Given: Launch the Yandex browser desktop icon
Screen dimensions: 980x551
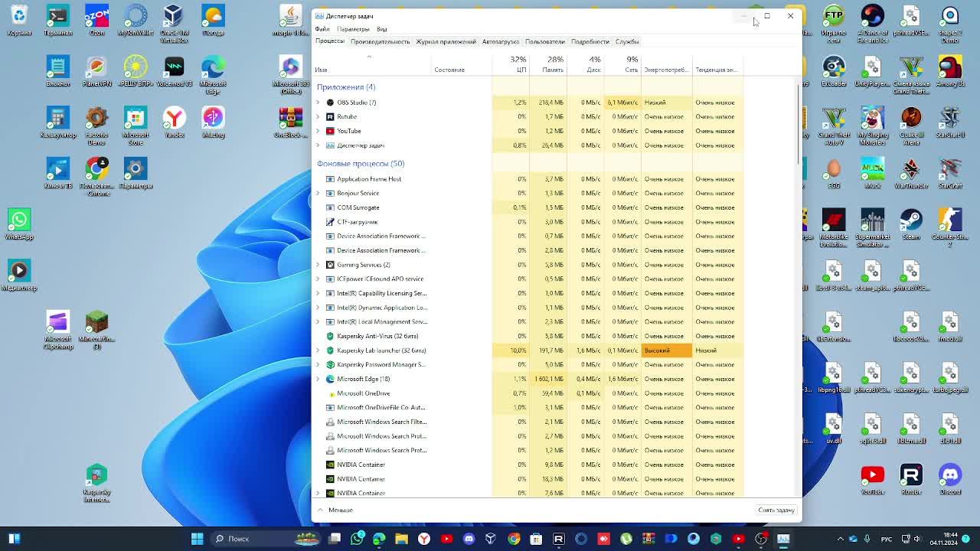Looking at the screenshot, I should pos(174,122).
